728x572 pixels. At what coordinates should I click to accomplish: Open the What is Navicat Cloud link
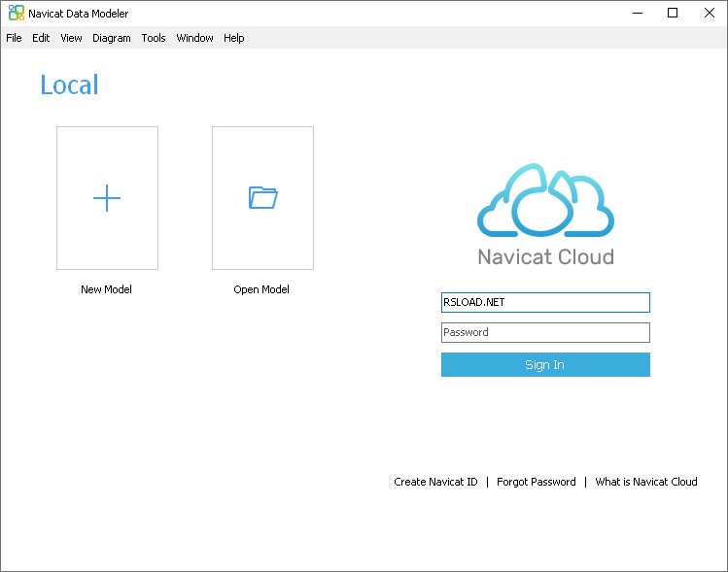[646, 482]
